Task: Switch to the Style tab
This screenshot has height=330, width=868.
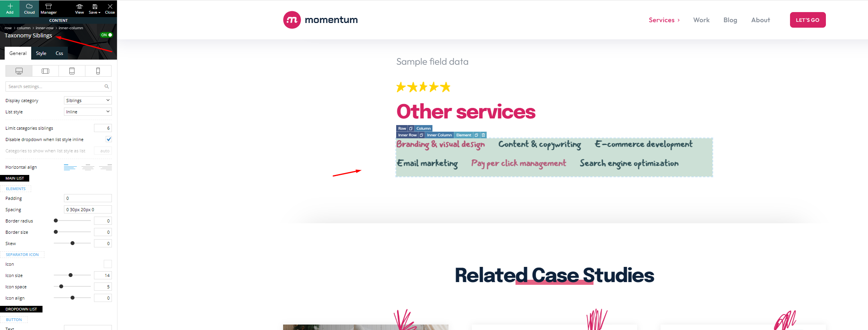Action: click(41, 53)
